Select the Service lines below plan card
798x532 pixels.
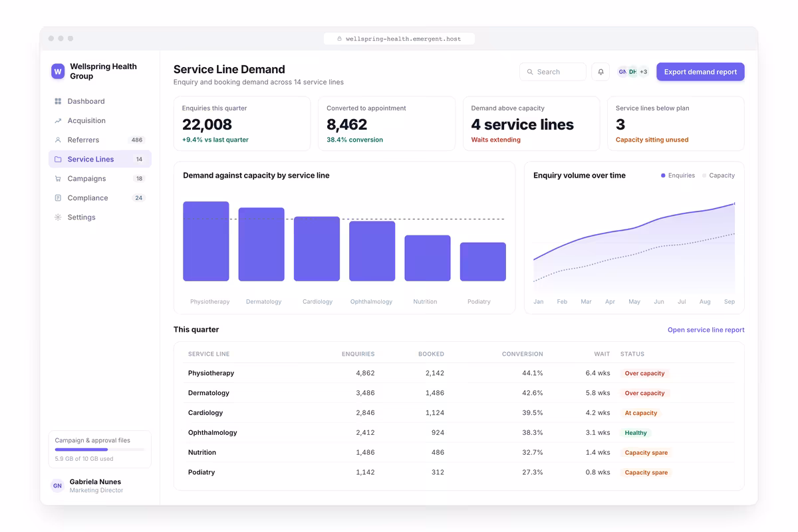click(x=676, y=124)
